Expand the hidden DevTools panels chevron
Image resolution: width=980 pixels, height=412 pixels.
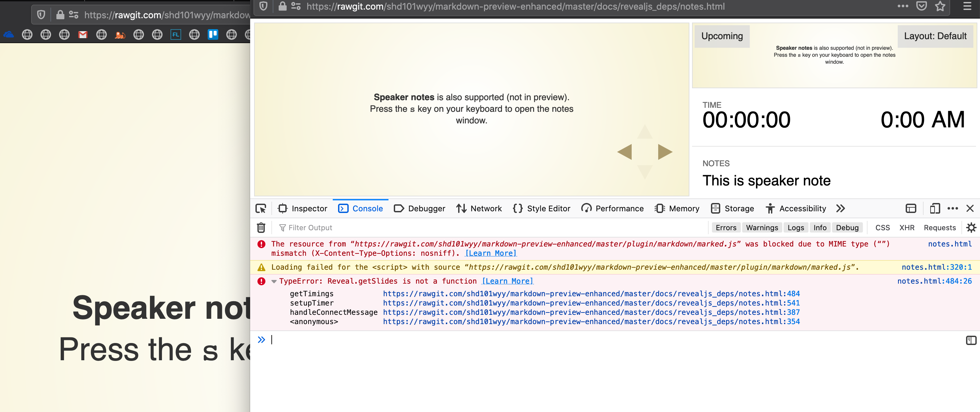coord(840,208)
